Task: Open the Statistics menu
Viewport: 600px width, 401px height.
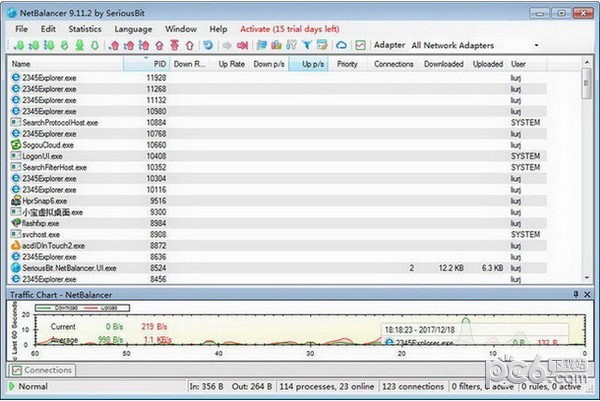Action: [85, 29]
